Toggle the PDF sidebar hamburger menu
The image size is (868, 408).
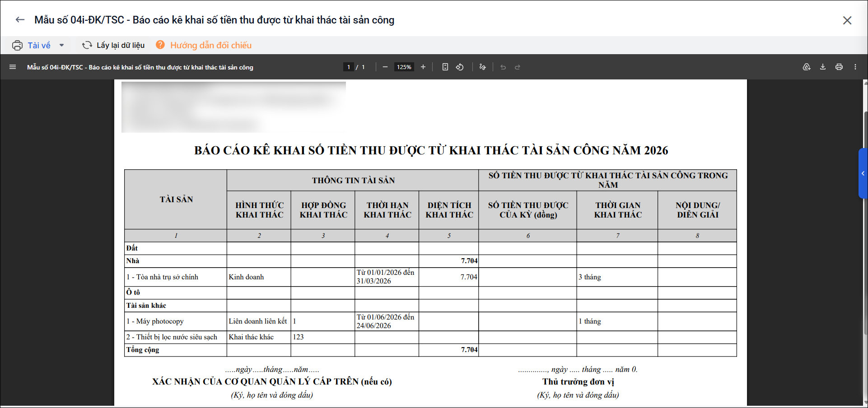(13, 67)
